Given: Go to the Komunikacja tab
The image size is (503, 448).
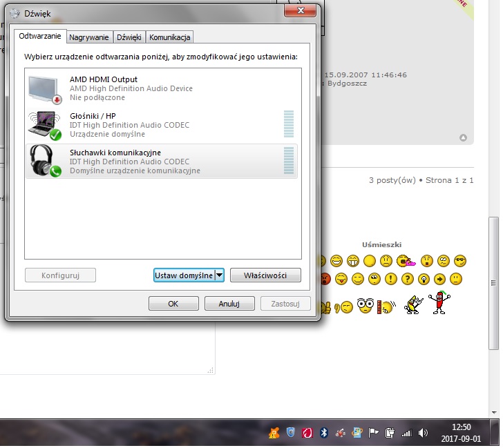Looking at the screenshot, I should 170,37.
